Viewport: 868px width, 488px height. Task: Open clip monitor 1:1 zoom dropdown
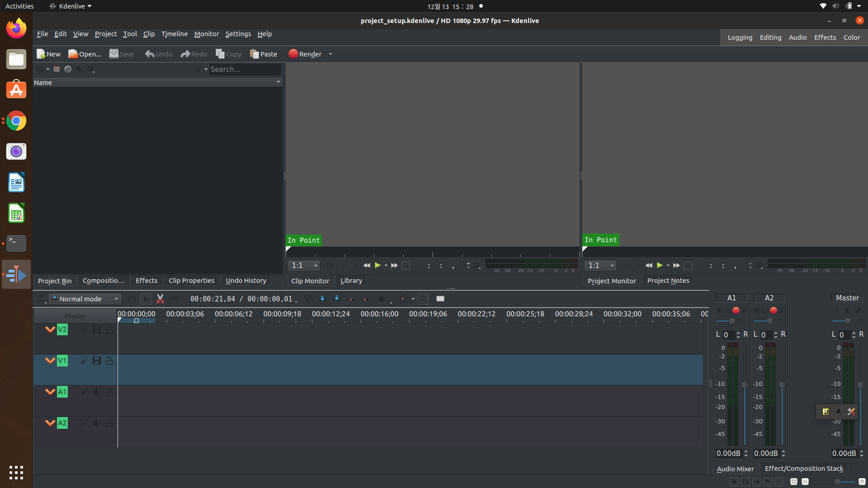(x=303, y=265)
